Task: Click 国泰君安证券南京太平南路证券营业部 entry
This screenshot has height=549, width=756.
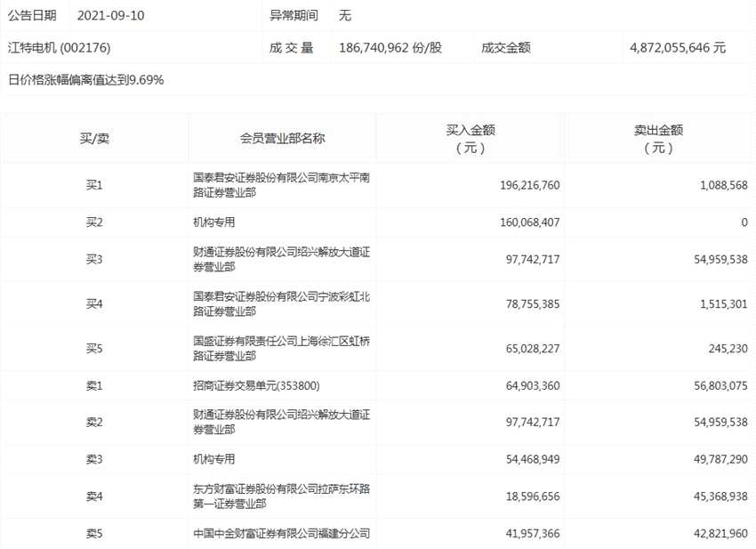Action: (x=280, y=186)
